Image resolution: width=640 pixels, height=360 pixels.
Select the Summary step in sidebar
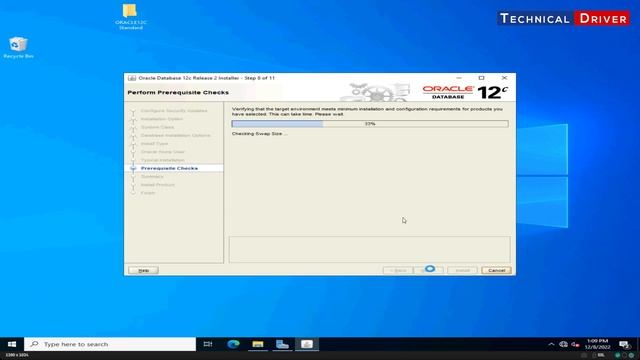(x=152, y=176)
